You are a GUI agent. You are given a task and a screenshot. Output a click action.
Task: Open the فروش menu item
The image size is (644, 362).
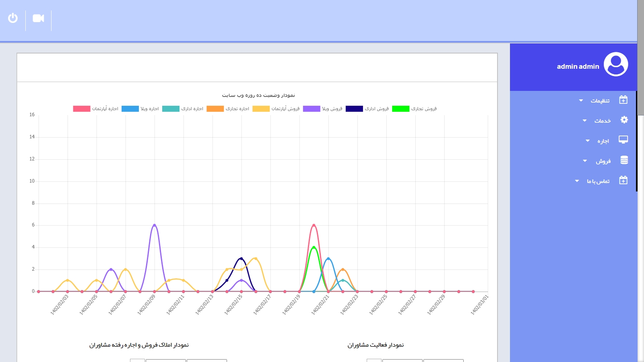603,161
